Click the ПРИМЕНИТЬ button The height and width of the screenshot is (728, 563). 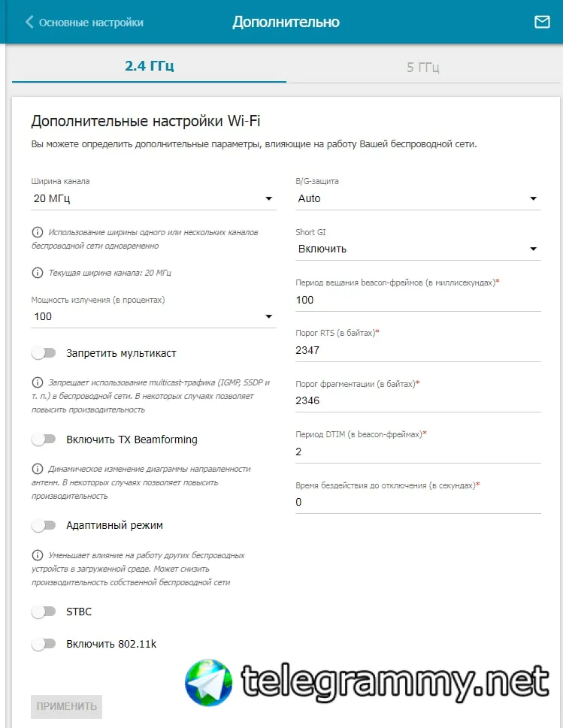(x=66, y=707)
